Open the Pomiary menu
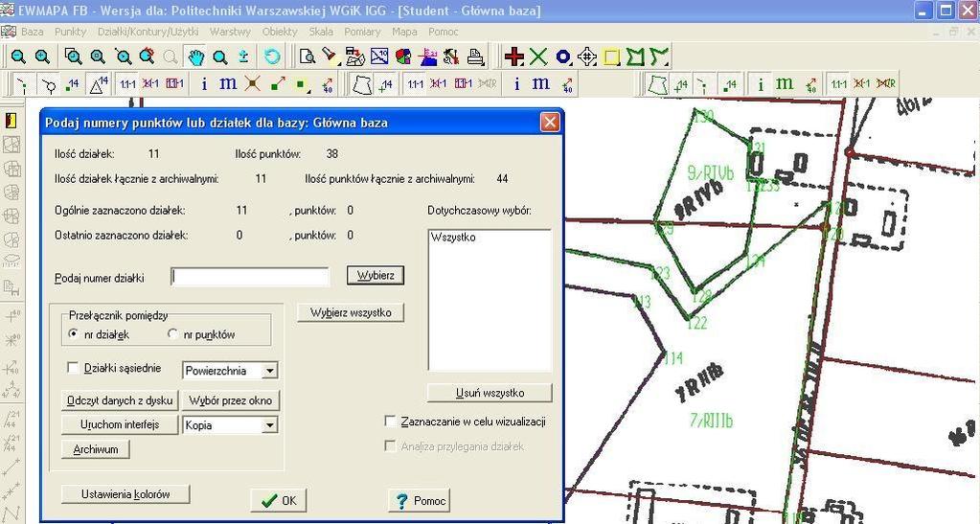 click(x=362, y=32)
